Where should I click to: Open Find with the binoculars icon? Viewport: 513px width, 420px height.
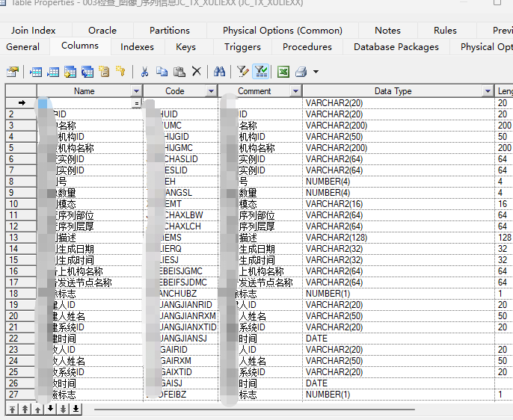(219, 72)
